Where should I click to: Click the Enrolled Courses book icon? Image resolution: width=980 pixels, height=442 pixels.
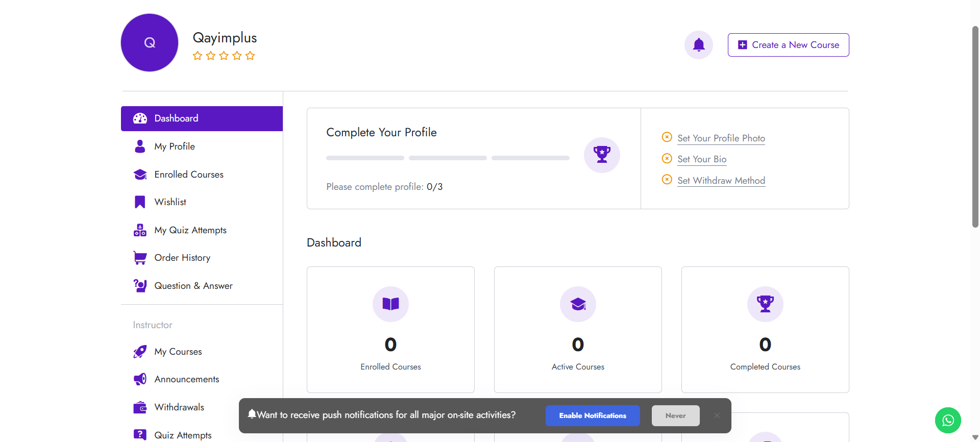(x=390, y=304)
